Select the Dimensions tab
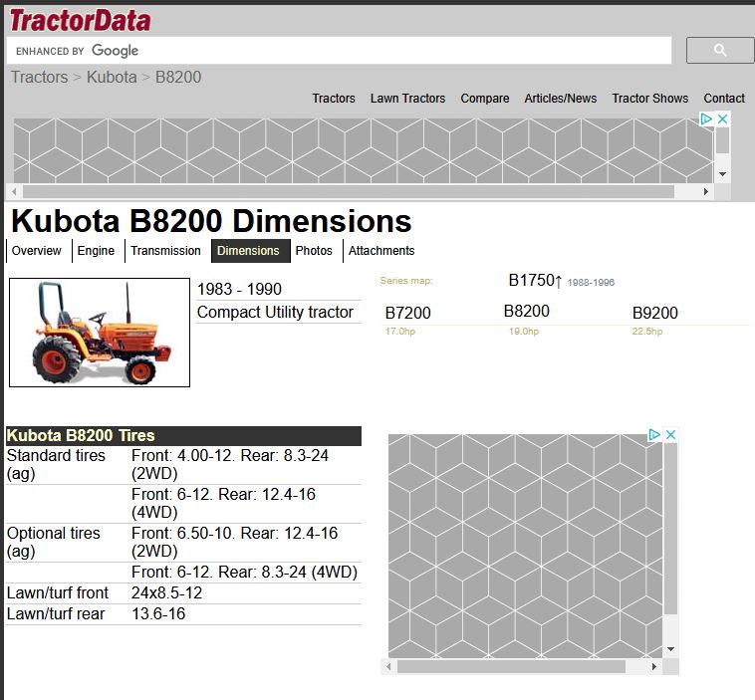755x700 pixels. tap(250, 251)
